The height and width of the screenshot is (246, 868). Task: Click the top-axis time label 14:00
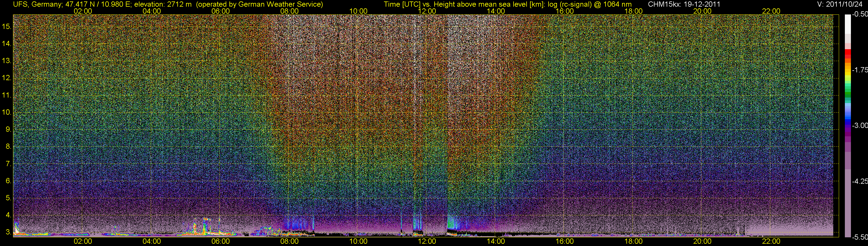tap(496, 11)
